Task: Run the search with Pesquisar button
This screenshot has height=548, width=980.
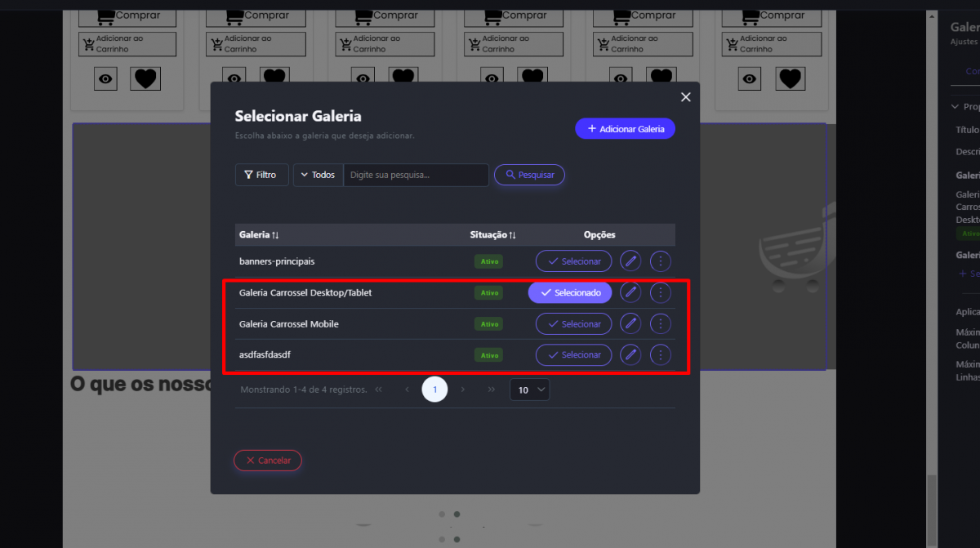Action: point(529,175)
